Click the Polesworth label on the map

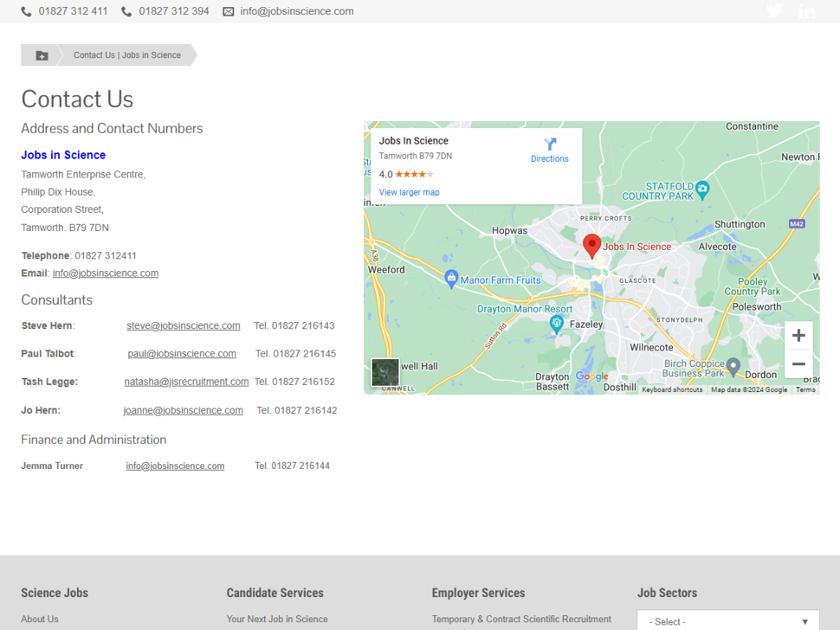coord(756,306)
